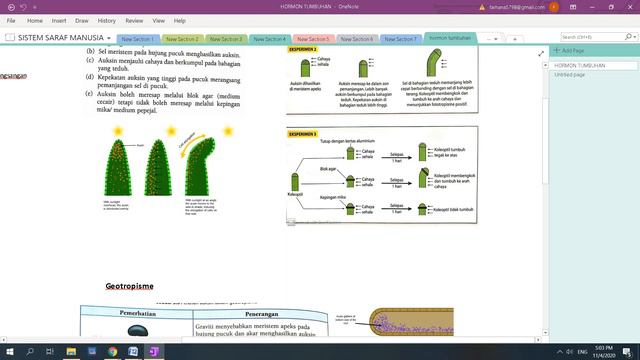This screenshot has height=360, width=640.
Task: Expand SISTEM SARAF MANUSIA notebook dropdown arrow
Action: (109, 38)
